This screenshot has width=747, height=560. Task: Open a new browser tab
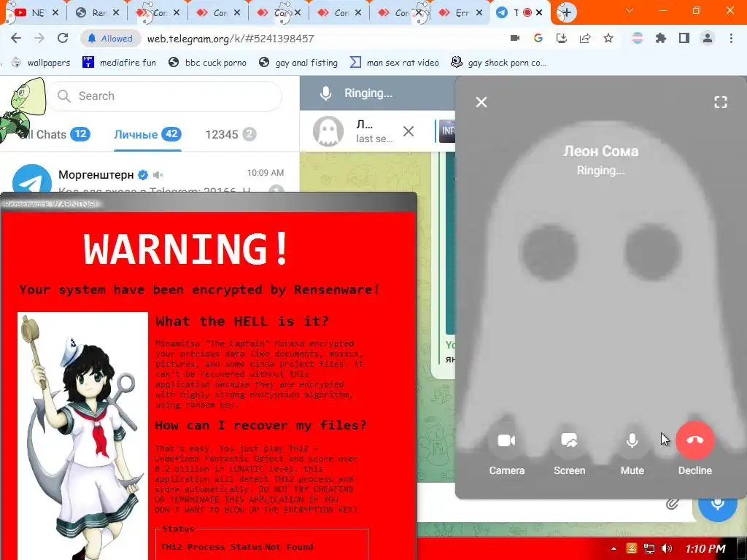click(566, 12)
